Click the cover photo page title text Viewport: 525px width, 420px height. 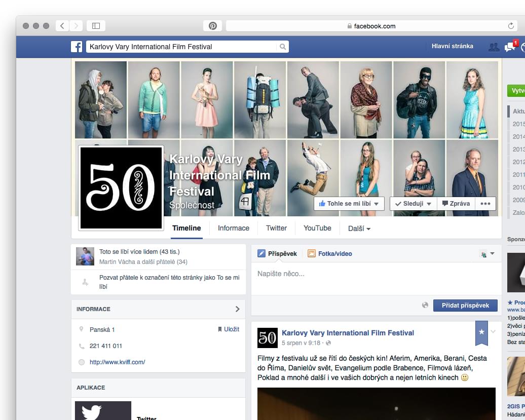(219, 175)
